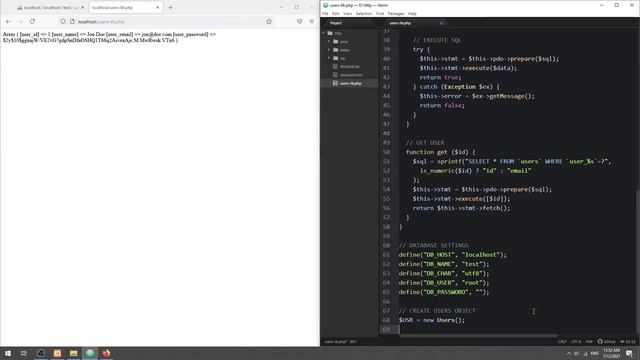The height and width of the screenshot is (360, 640).
Task: Open the Packages menu in Atom
Action: [x=396, y=13]
